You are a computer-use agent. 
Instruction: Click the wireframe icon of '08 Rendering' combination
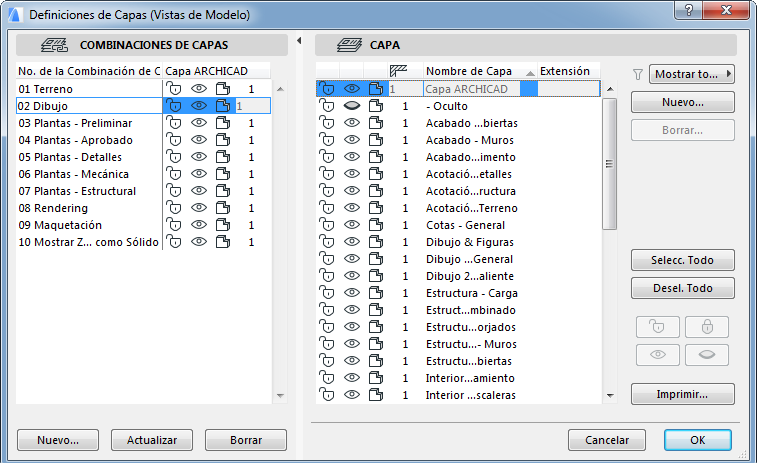pos(223,208)
